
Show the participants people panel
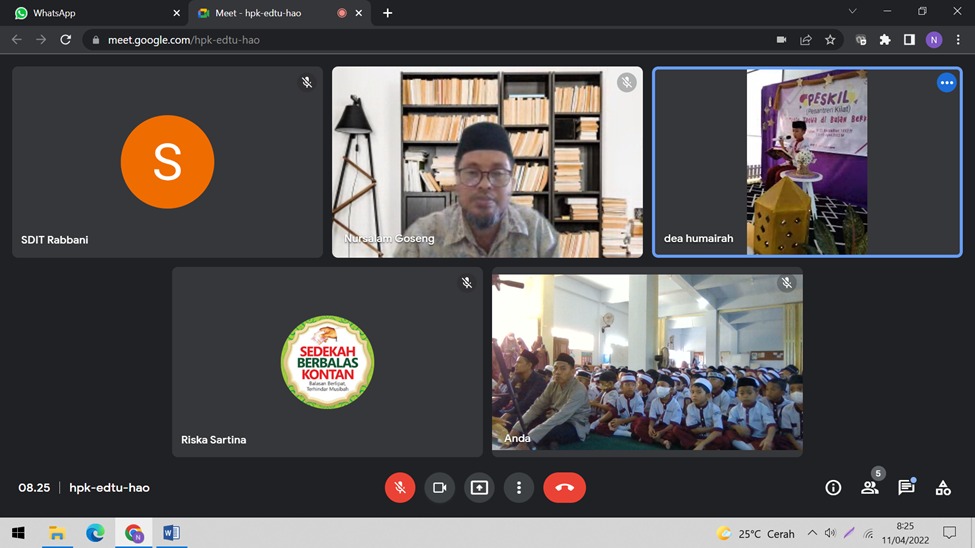click(869, 487)
